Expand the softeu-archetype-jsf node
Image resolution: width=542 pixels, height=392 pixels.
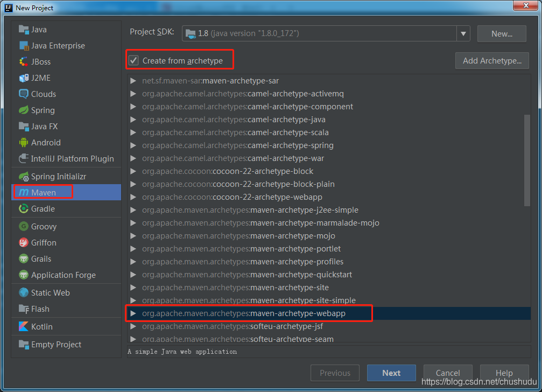pos(133,326)
